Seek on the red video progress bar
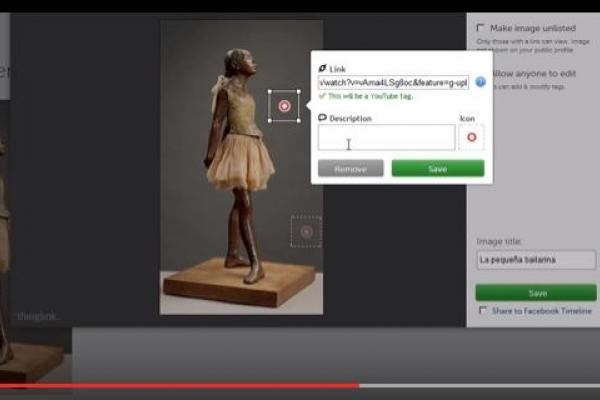Viewport: 600px width, 400px height. (300, 386)
